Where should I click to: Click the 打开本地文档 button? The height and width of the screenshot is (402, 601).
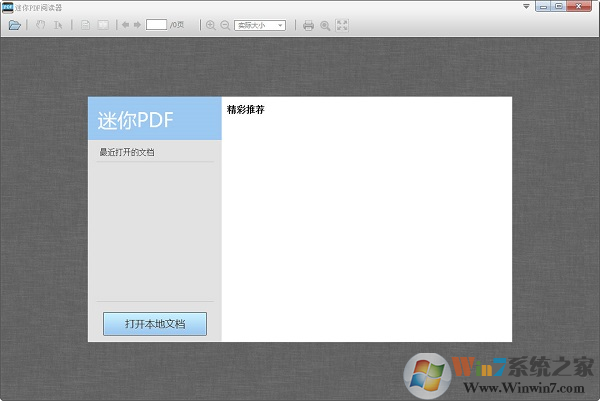155,324
